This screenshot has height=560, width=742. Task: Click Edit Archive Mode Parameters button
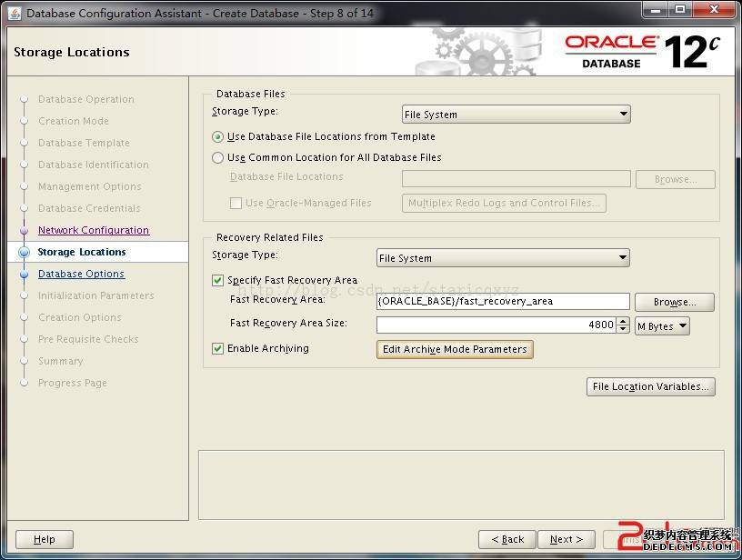455,350
